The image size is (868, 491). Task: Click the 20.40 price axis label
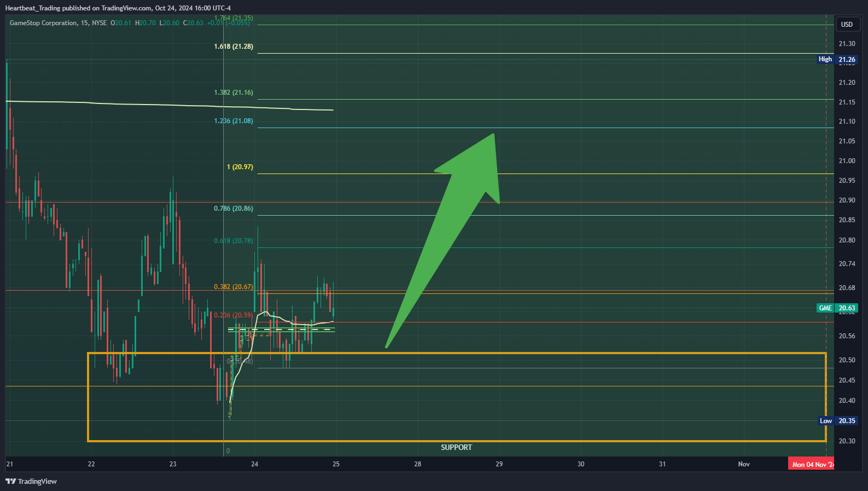point(847,401)
